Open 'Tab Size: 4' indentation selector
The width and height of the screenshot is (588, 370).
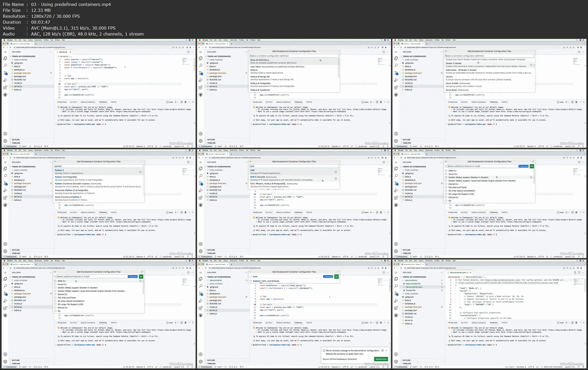tap(521, 367)
